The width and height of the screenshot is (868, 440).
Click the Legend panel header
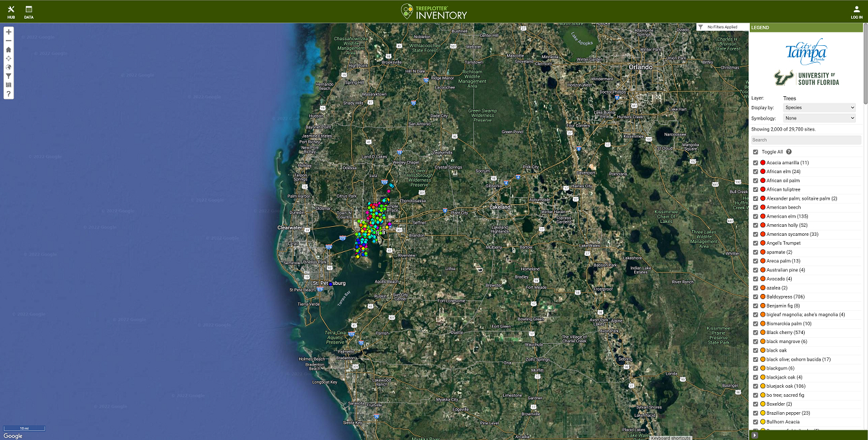click(x=805, y=28)
